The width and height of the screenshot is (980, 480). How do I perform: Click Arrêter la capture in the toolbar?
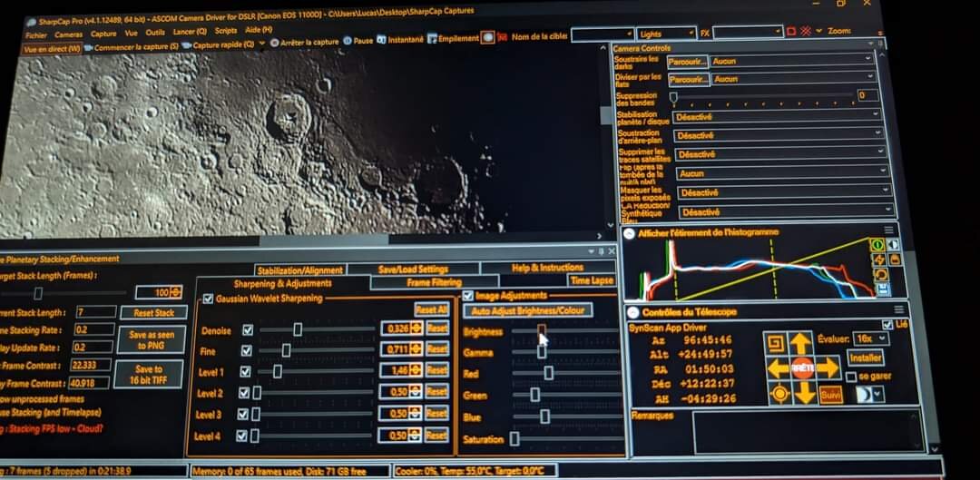click(305, 42)
